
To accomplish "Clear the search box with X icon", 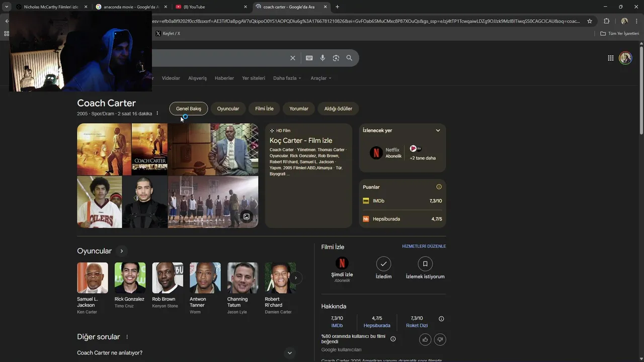I will point(292,58).
